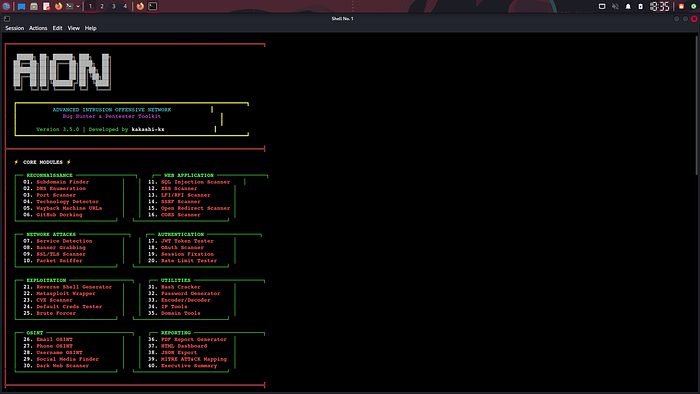The image size is (700, 394).
Task: Open the display settings tray icon
Action: (602, 6)
